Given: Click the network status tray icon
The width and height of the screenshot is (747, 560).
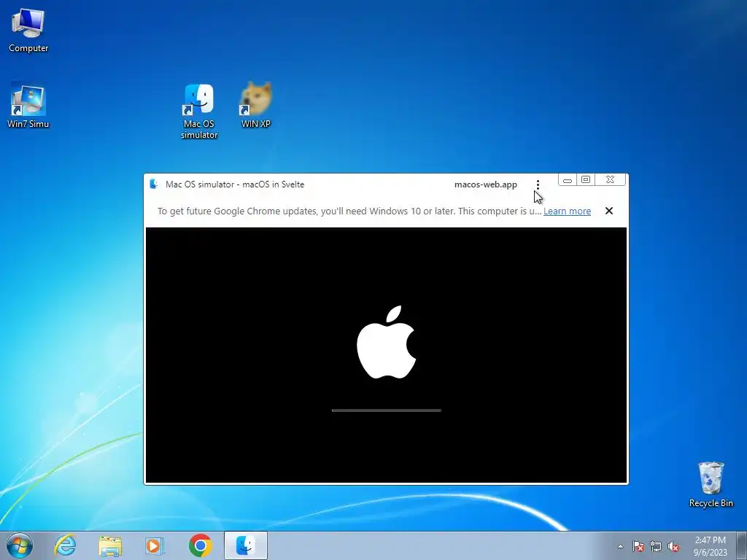Looking at the screenshot, I should point(656,546).
